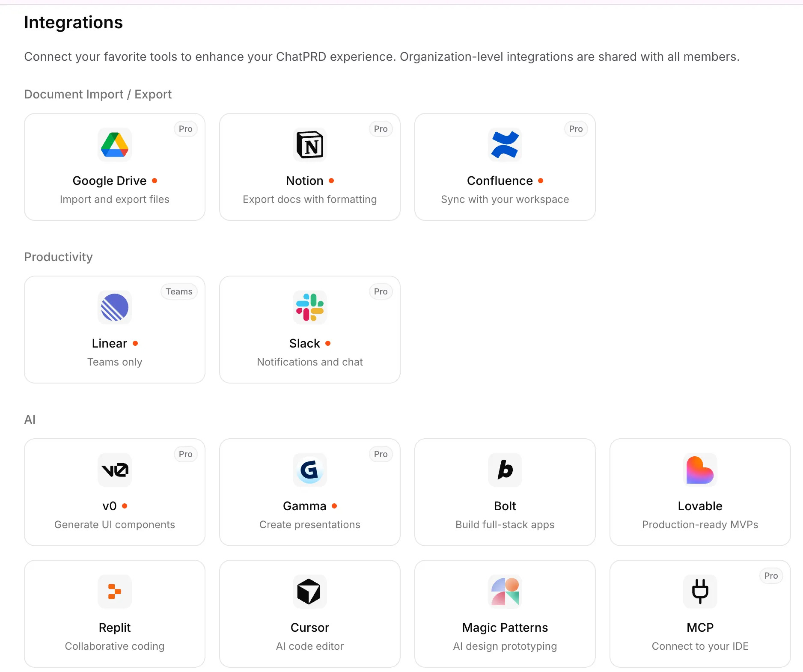The height and width of the screenshot is (672, 803).
Task: Click the Pro badge on Confluence card
Action: click(576, 129)
